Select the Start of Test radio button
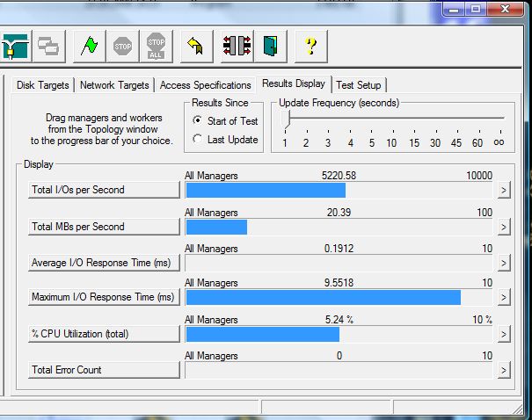Screen dimensions: 532x420 [x=197, y=120]
